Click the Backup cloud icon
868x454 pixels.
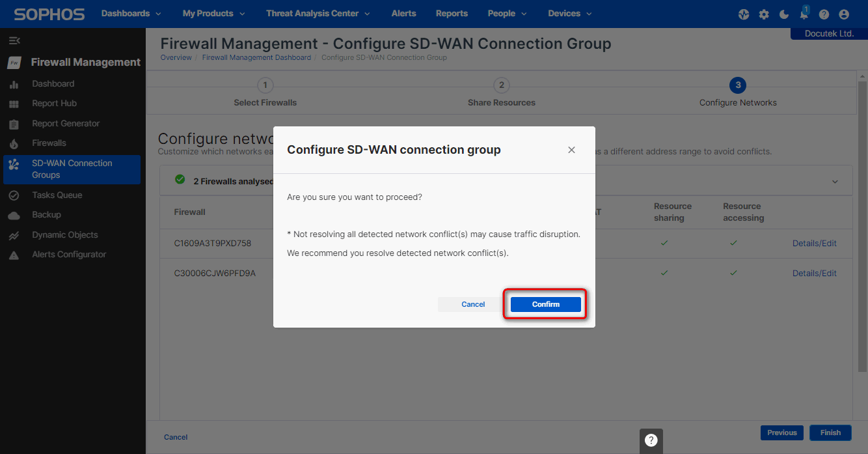click(x=14, y=215)
